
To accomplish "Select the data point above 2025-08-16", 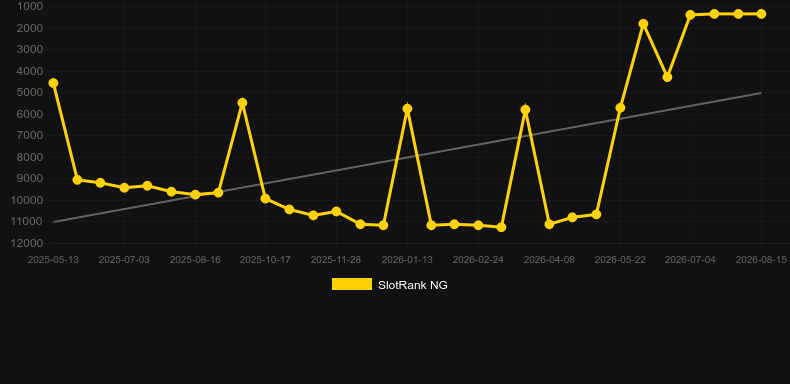I will pos(195,195).
